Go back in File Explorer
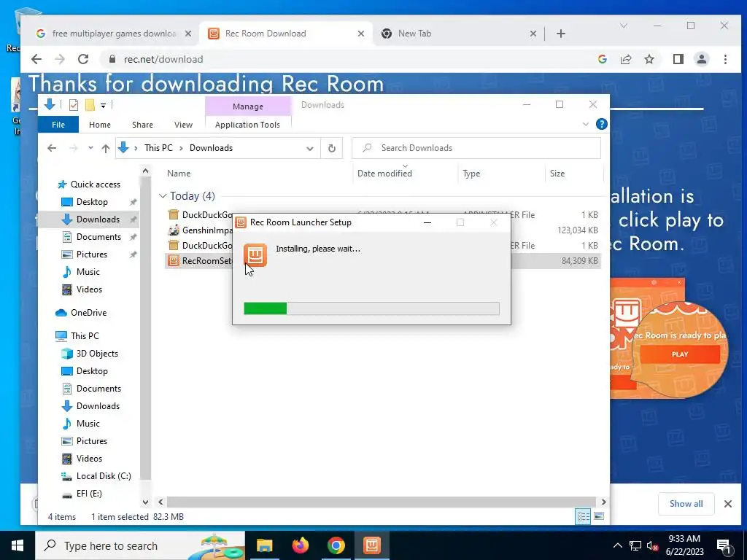 pyautogui.click(x=52, y=148)
